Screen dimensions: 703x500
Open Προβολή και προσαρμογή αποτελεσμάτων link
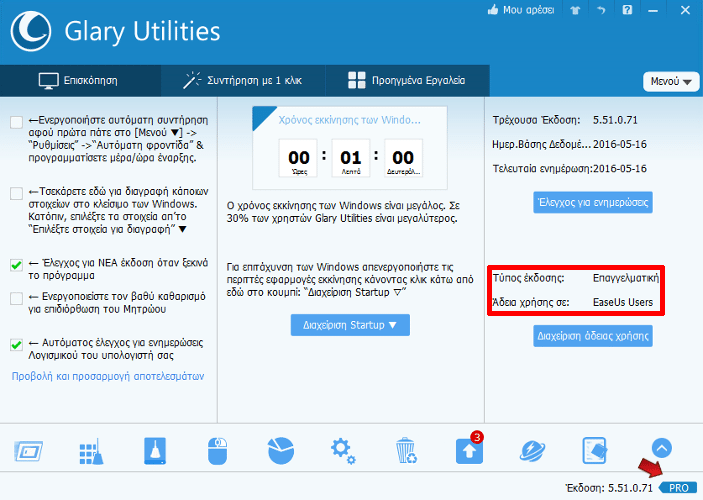(108, 376)
